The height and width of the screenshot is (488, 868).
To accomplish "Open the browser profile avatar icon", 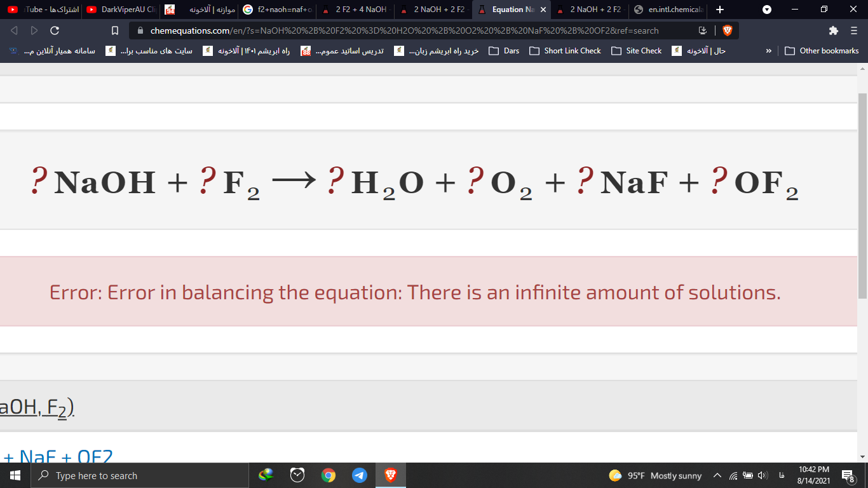I will click(x=766, y=10).
